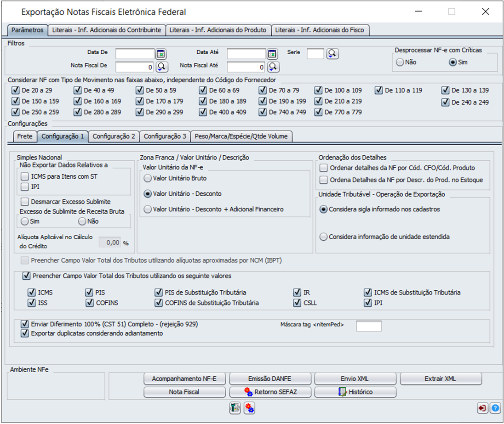Enable ICMS para Itens com ST
Viewport: 504px width, 424px height.
click(25, 176)
